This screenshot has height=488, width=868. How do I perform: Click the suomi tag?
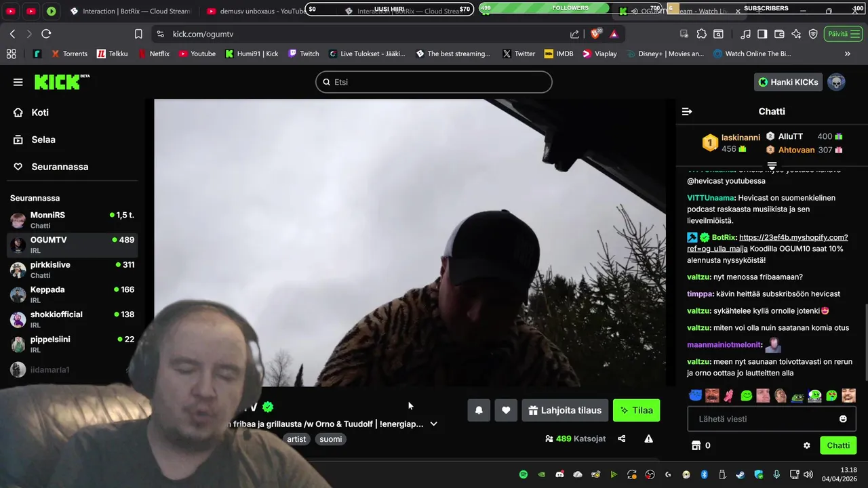tap(331, 439)
